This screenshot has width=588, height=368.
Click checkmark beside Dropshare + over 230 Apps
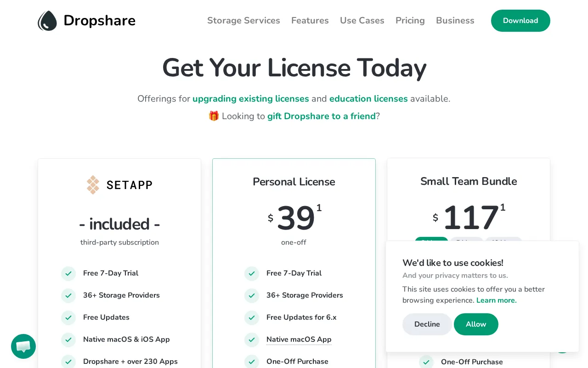click(68, 362)
